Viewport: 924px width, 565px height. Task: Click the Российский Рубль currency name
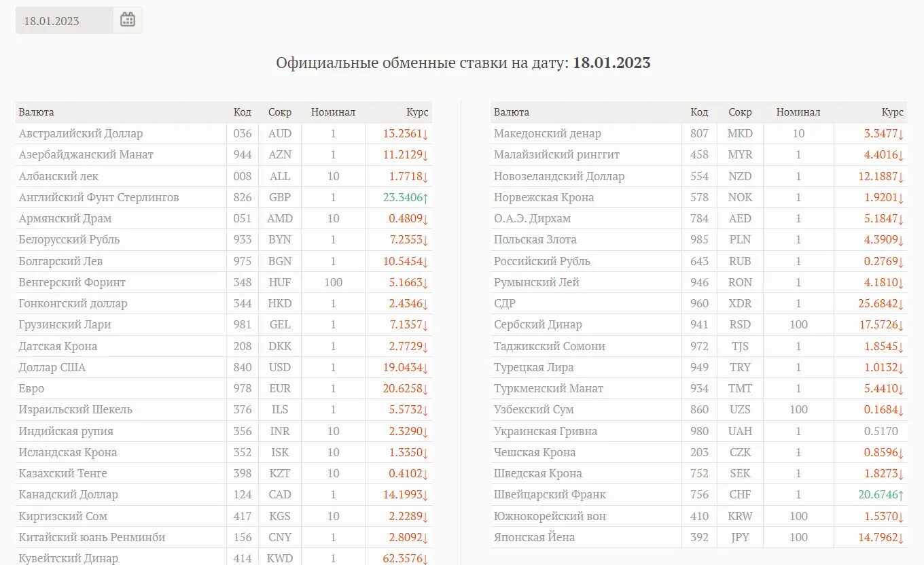541,261
